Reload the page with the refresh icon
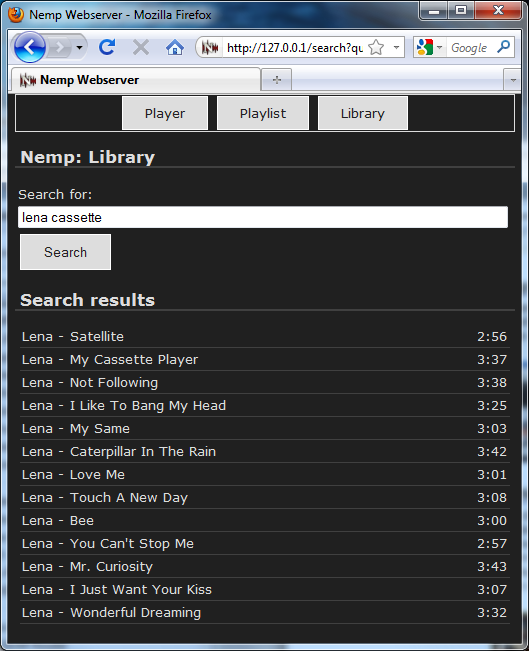The width and height of the screenshot is (529, 651). coord(107,47)
